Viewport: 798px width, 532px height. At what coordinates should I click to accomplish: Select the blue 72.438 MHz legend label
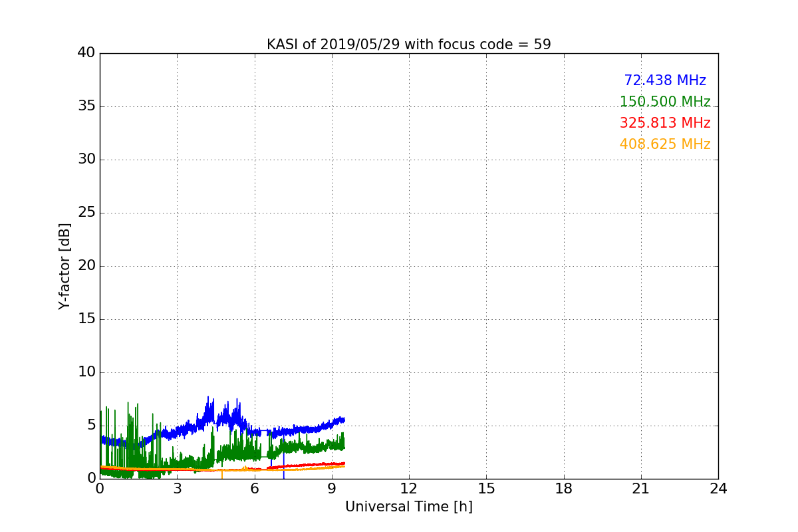(665, 80)
